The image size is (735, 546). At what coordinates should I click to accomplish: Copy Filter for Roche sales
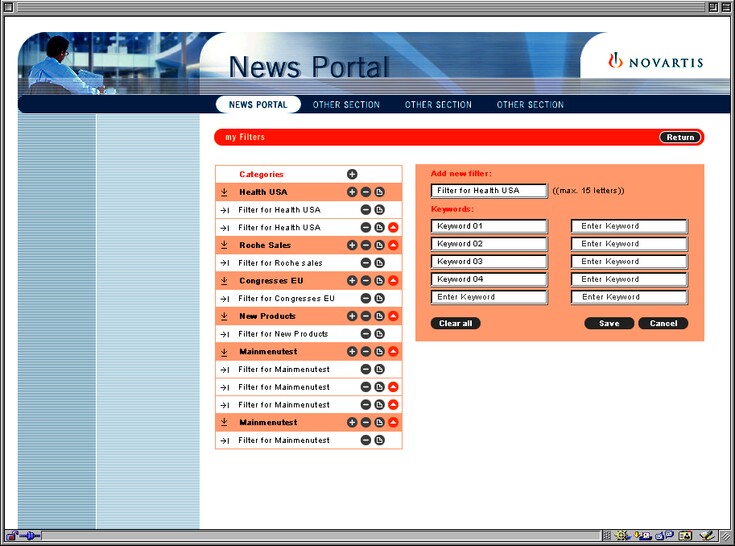379,263
